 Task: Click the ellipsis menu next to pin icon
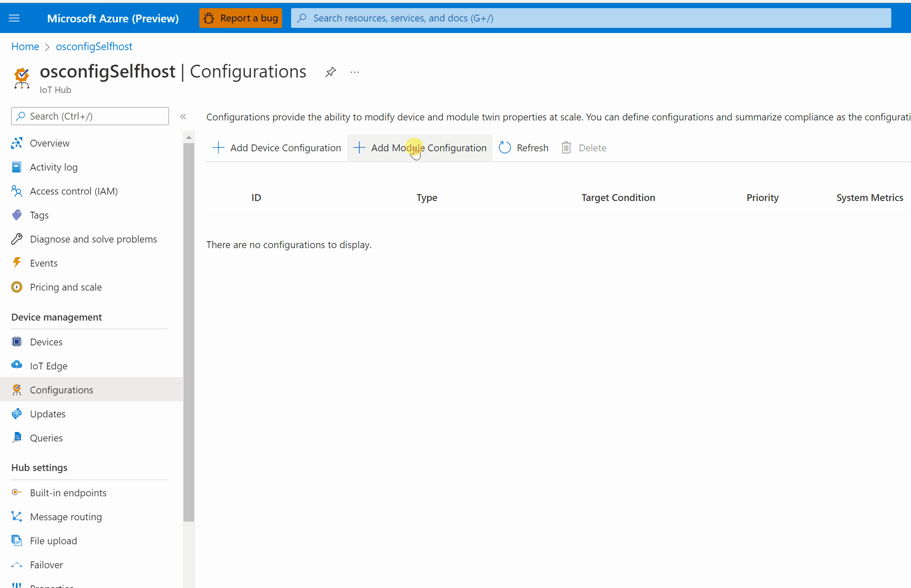point(355,72)
